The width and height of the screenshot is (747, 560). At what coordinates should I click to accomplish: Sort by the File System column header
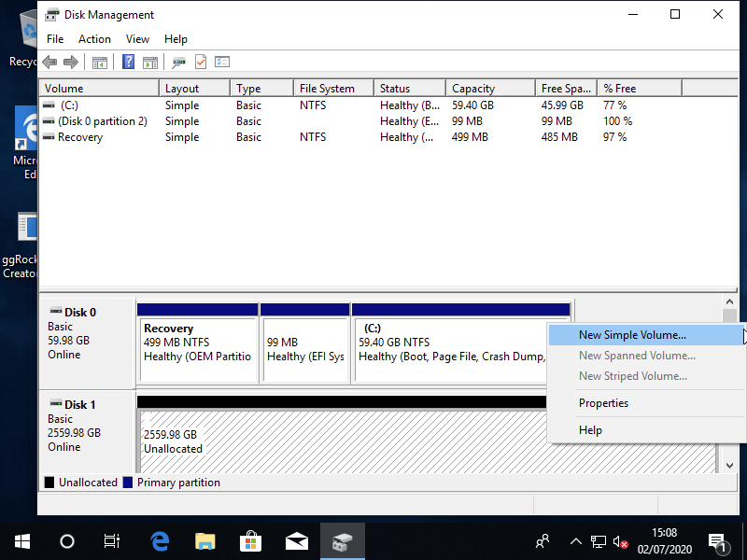click(x=333, y=89)
